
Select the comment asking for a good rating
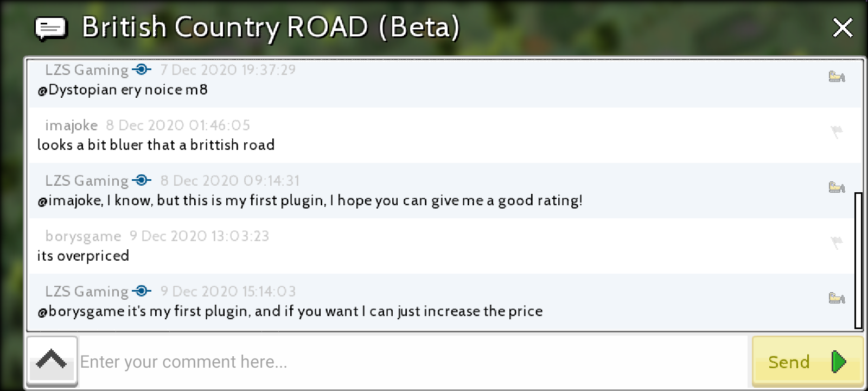coord(310,200)
